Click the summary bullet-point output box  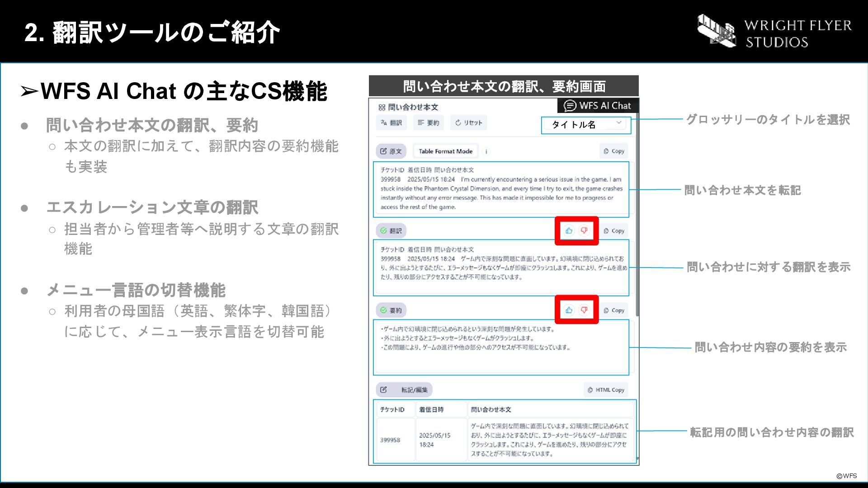click(501, 347)
